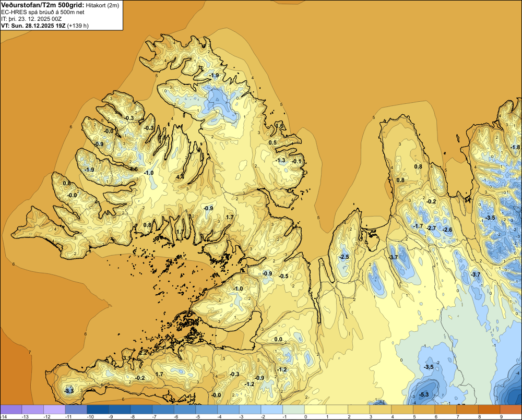Click the header title 'Veðurstofan/T2m 500grid'
Image resolution: width=522 pixels, height=420 pixels.
pos(43,5)
